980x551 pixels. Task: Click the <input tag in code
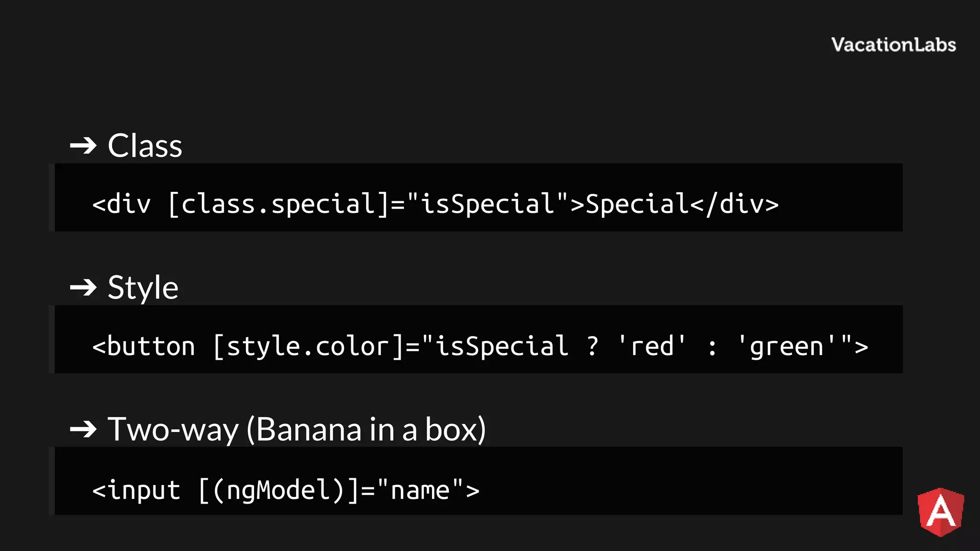tap(136, 490)
